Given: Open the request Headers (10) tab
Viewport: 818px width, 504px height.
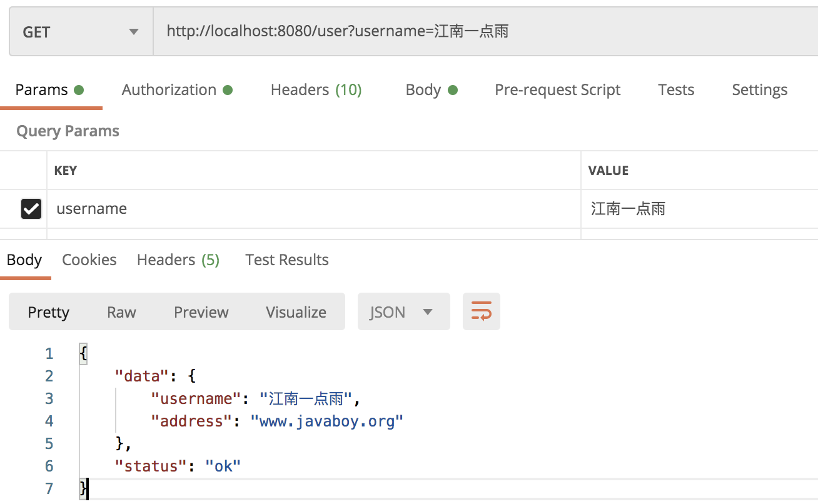Looking at the screenshot, I should [316, 90].
